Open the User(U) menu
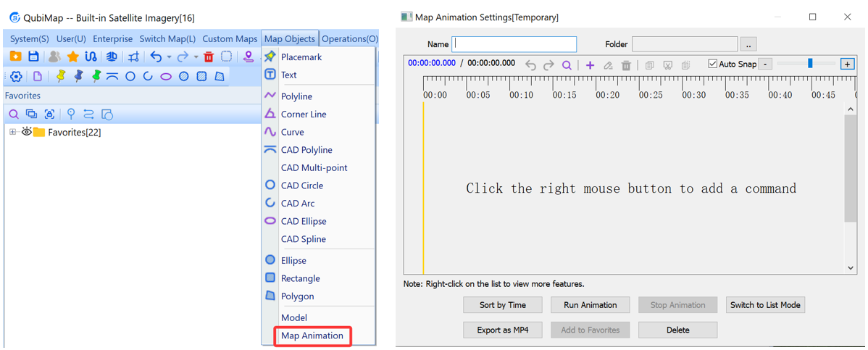 point(72,38)
